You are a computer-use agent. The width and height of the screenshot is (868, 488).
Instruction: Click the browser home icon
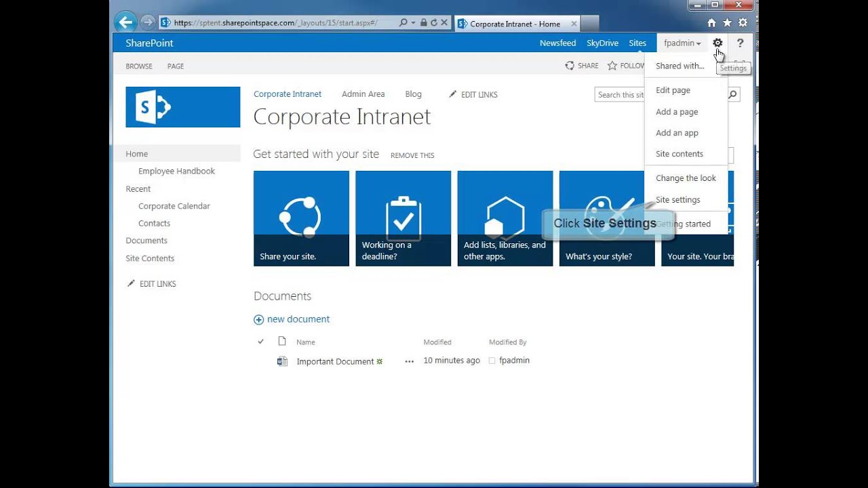coord(711,23)
